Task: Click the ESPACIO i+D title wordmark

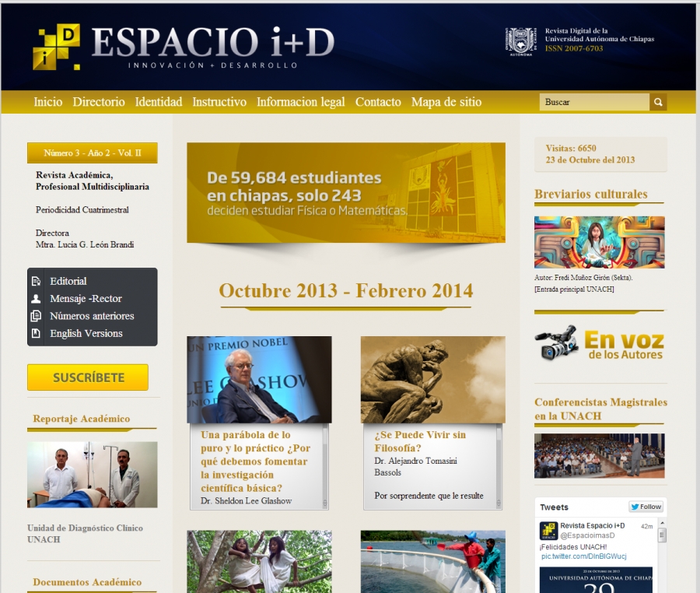Action: coord(213,43)
